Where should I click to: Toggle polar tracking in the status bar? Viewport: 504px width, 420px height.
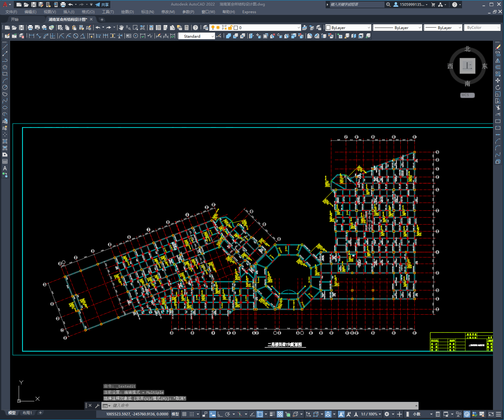pos(227,414)
